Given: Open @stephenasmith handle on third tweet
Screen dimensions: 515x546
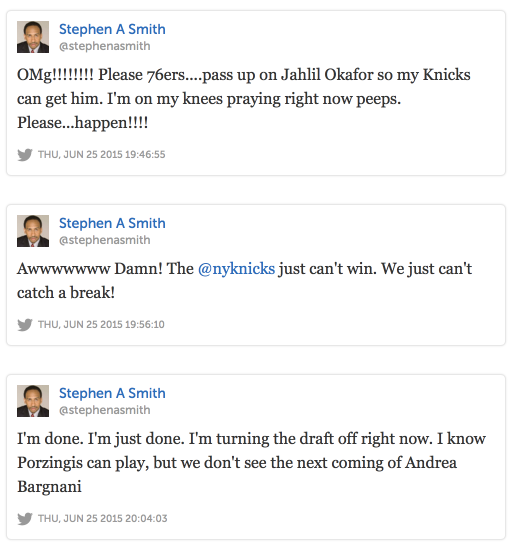Looking at the screenshot, I should [104, 410].
